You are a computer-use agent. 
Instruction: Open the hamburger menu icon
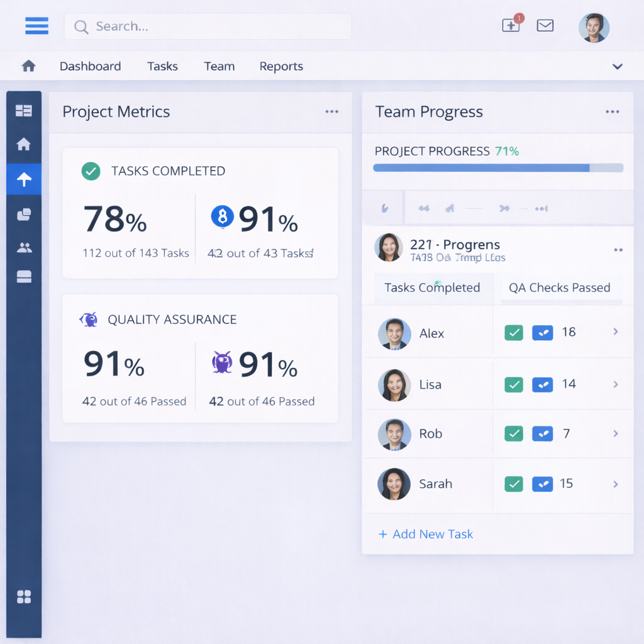click(x=36, y=26)
